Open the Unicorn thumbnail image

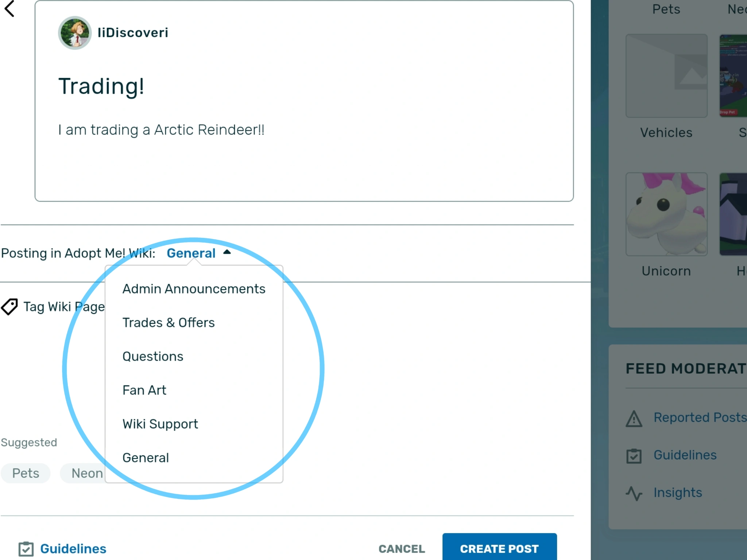[x=666, y=214]
